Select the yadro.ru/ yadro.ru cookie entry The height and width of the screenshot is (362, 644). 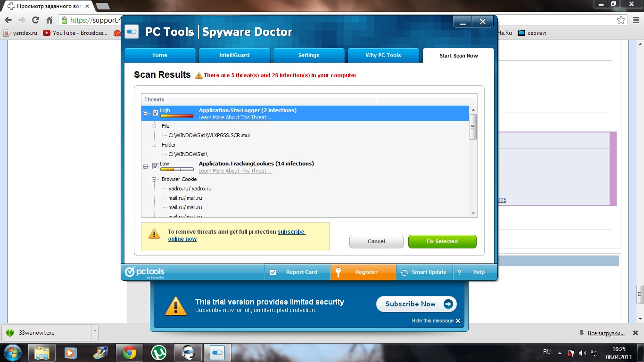click(190, 189)
